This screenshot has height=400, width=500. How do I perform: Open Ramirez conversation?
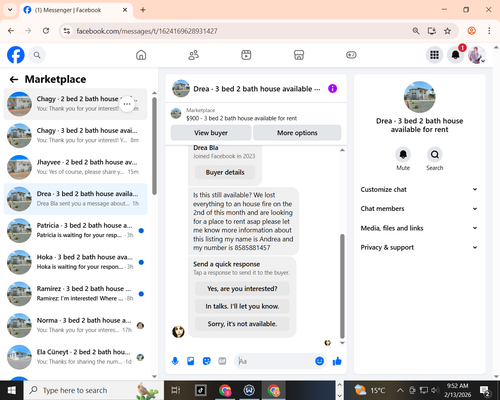tap(75, 294)
